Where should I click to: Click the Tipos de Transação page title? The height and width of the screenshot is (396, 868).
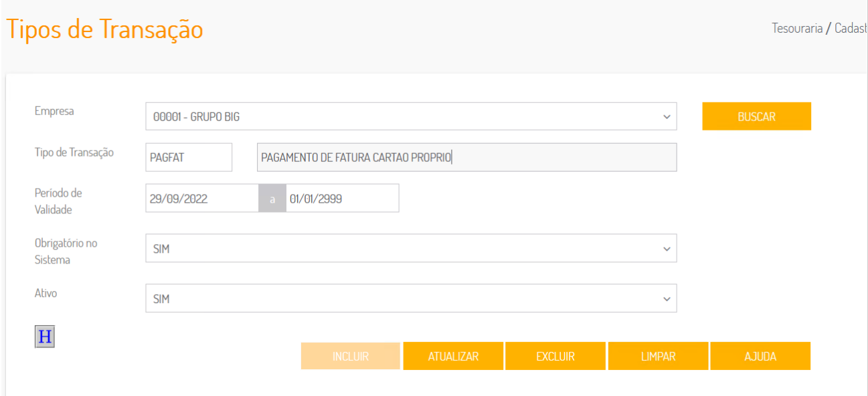[104, 29]
